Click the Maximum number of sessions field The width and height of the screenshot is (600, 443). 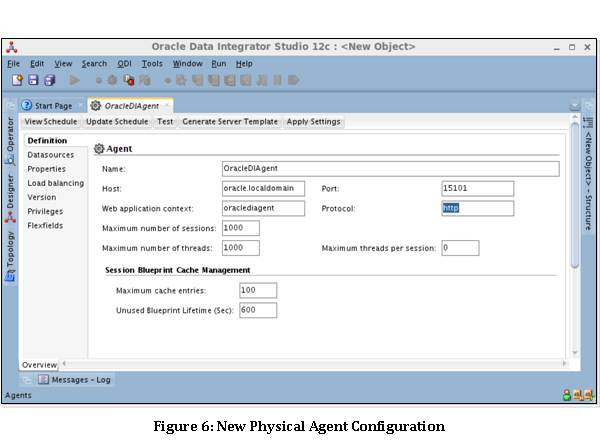241,228
